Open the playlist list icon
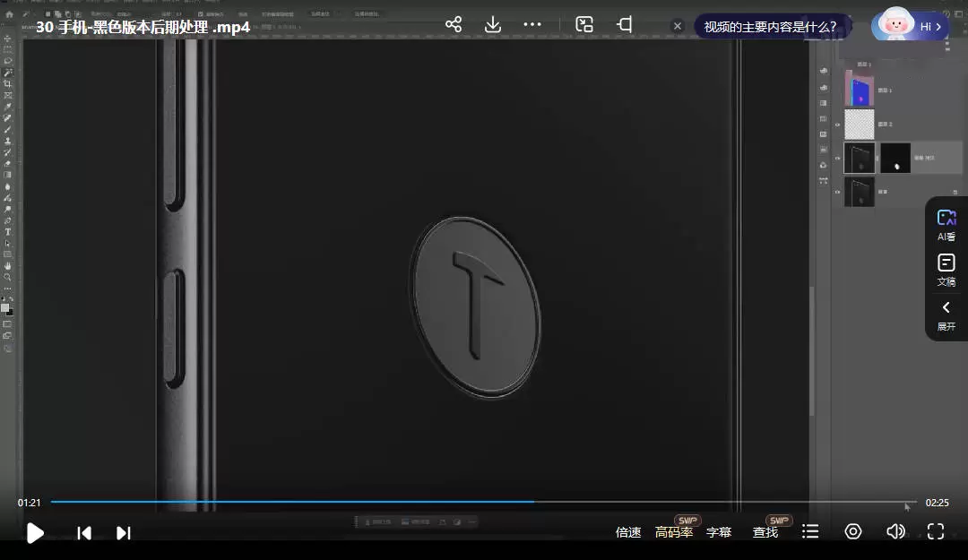 point(810,532)
